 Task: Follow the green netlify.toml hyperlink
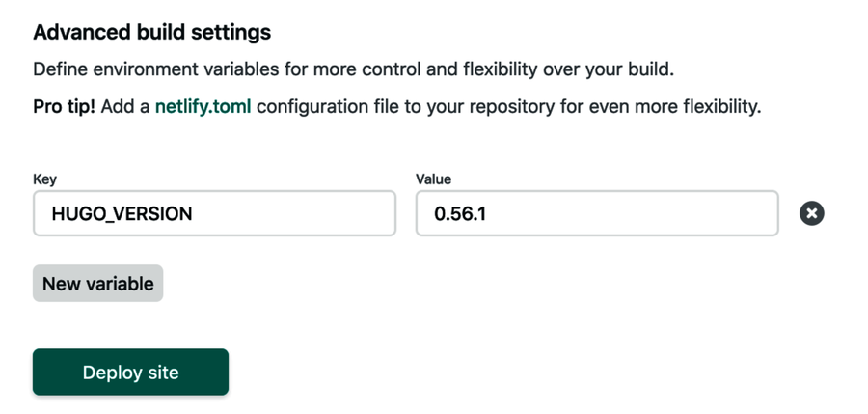coord(203,106)
